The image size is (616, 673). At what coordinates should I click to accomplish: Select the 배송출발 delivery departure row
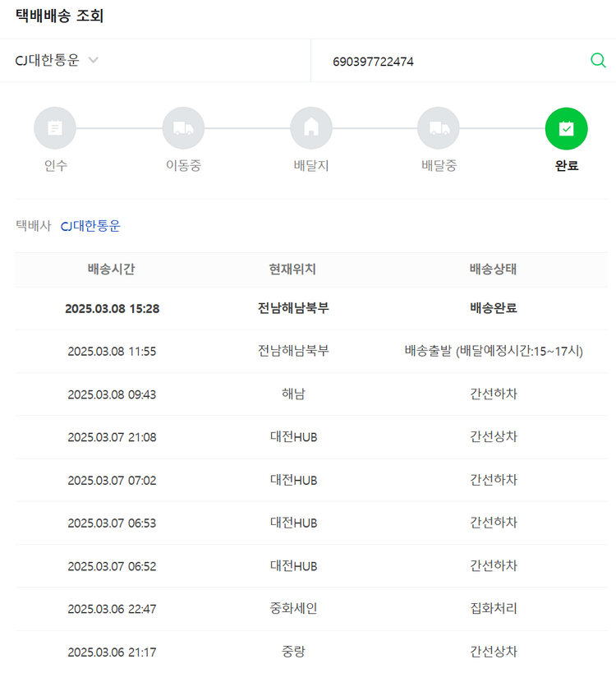(494, 352)
